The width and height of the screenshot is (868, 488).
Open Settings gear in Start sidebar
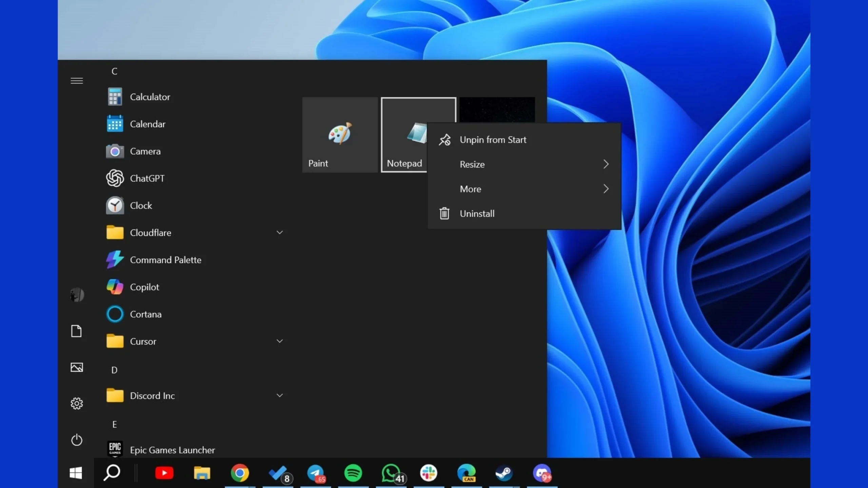point(77,404)
